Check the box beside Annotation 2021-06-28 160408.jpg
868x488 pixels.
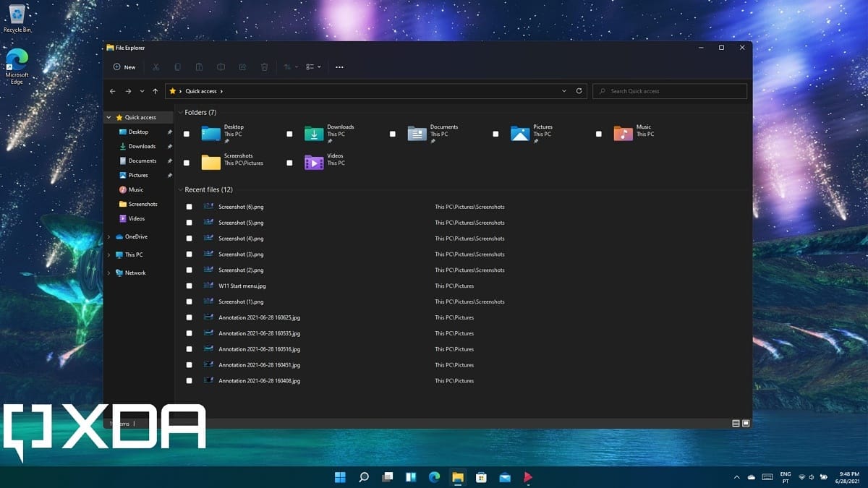coord(190,381)
